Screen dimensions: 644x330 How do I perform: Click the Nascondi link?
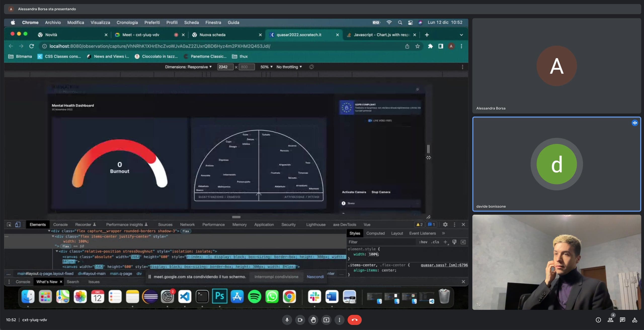(x=315, y=277)
